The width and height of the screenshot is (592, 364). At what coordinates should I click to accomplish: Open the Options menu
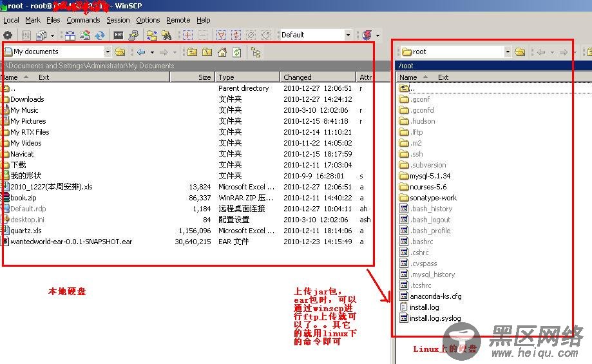point(148,20)
